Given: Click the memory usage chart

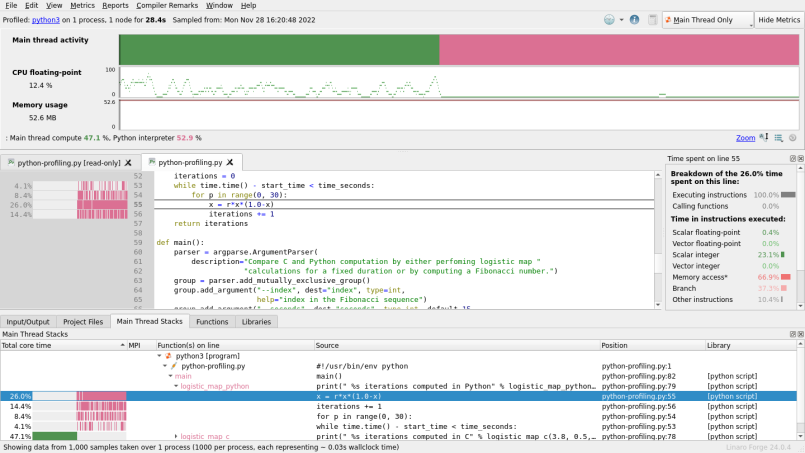Looking at the screenshot, I should 459,115.
